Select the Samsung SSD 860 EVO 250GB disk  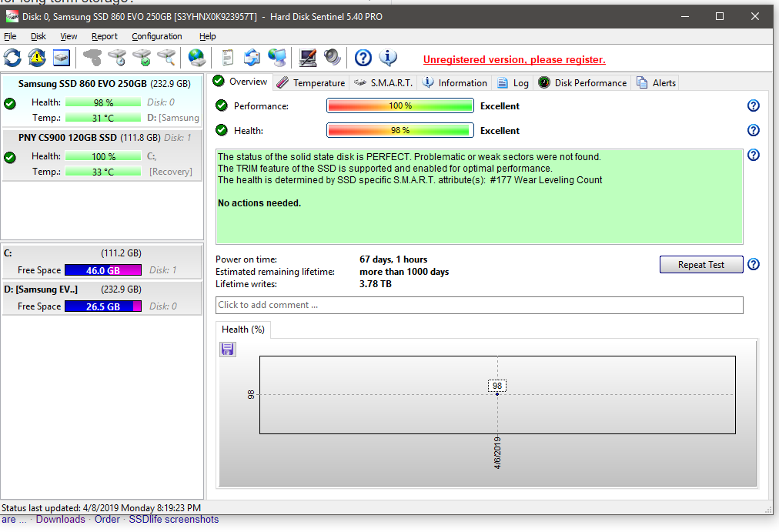pyautogui.click(x=102, y=100)
